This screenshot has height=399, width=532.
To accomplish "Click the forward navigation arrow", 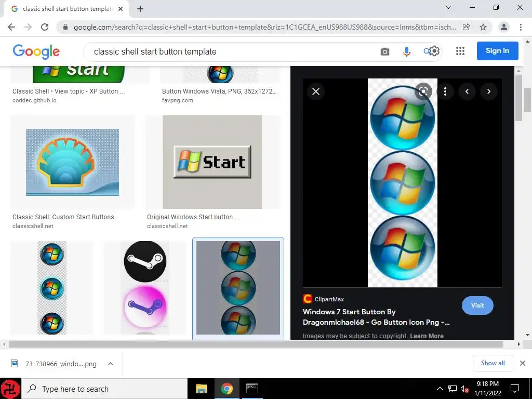I will (x=28, y=27).
